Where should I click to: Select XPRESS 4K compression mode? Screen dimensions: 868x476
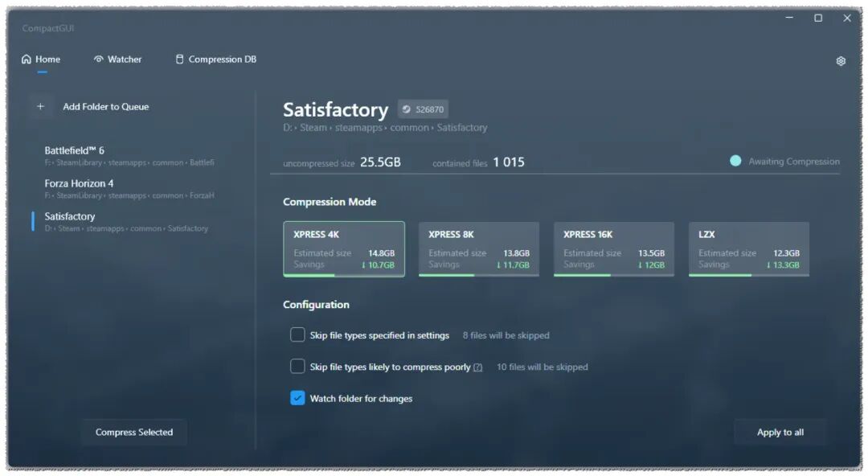[344, 248]
